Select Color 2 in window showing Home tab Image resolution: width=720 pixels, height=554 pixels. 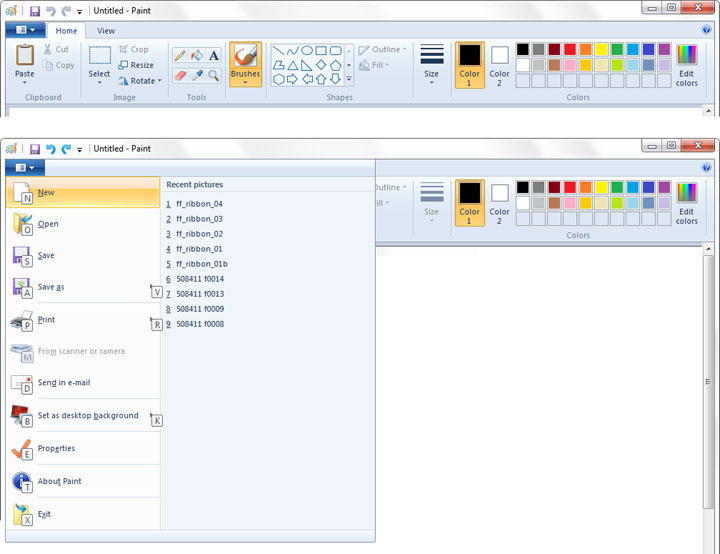point(499,65)
